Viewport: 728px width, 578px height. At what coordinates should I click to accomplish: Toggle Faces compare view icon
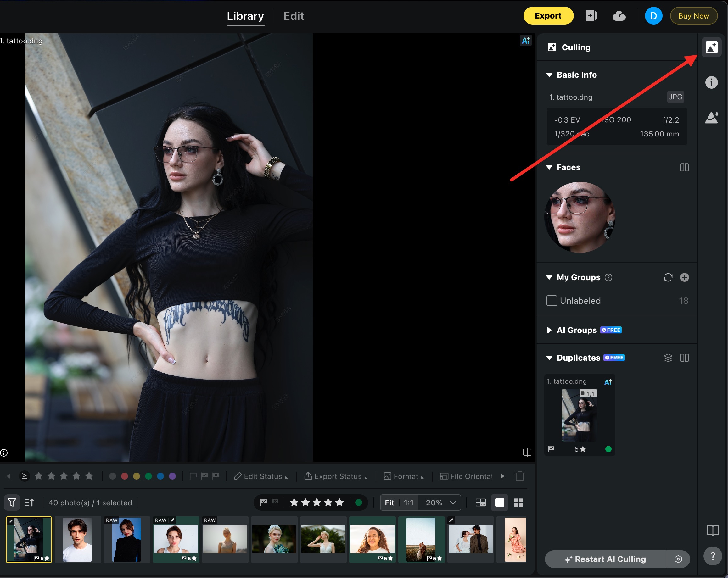click(684, 167)
